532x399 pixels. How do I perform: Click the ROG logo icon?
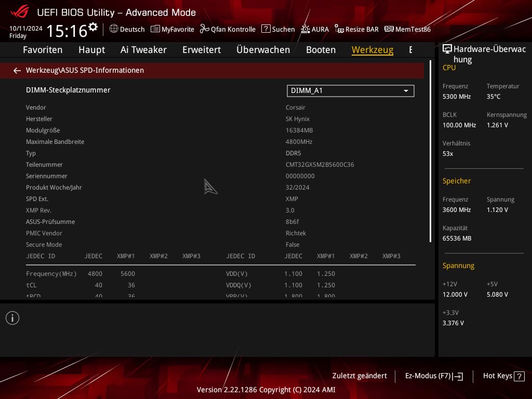point(19,12)
